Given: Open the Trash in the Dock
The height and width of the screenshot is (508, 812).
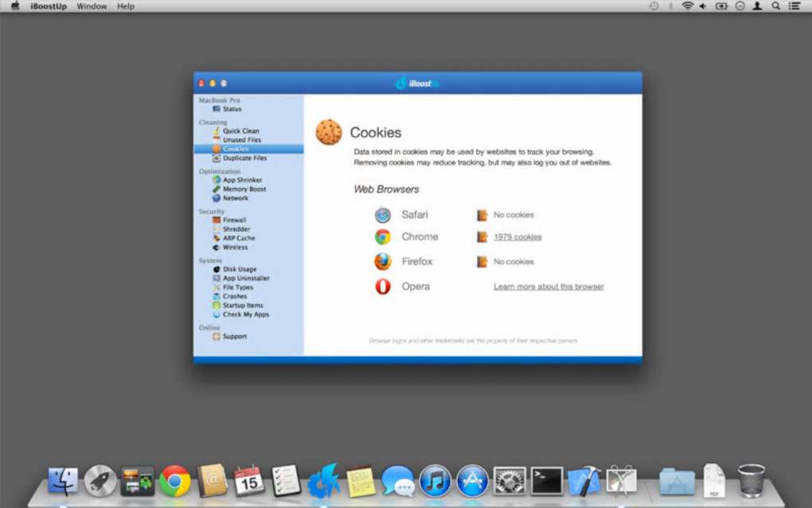Looking at the screenshot, I should pos(751,481).
